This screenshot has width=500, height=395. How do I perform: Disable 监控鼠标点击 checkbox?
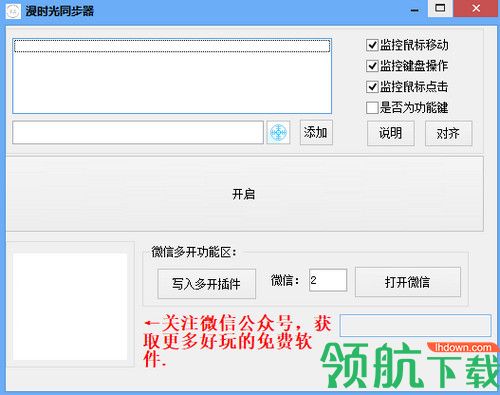[372, 87]
